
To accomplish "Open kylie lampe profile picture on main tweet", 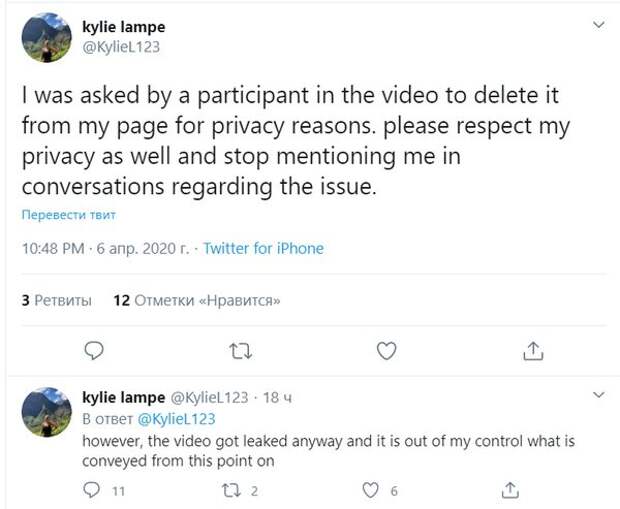I will click(47, 38).
